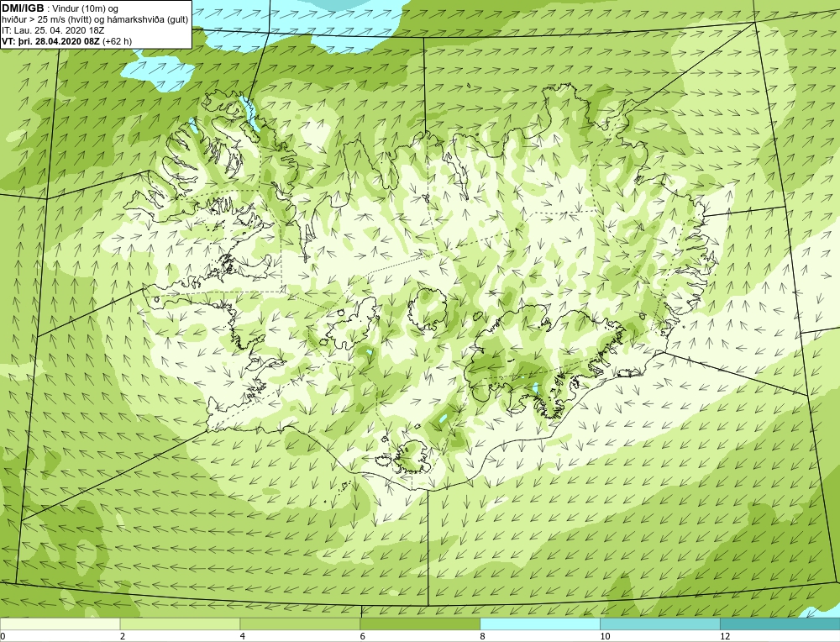Click the 4–6 m/s legend color swatch
The width and height of the screenshot is (840, 642).
(x=300, y=624)
